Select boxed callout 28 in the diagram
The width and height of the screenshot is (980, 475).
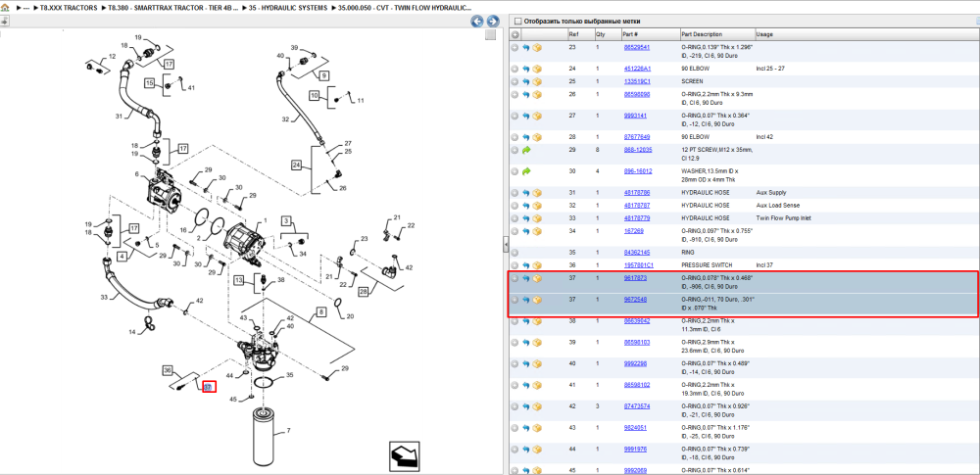click(x=364, y=292)
